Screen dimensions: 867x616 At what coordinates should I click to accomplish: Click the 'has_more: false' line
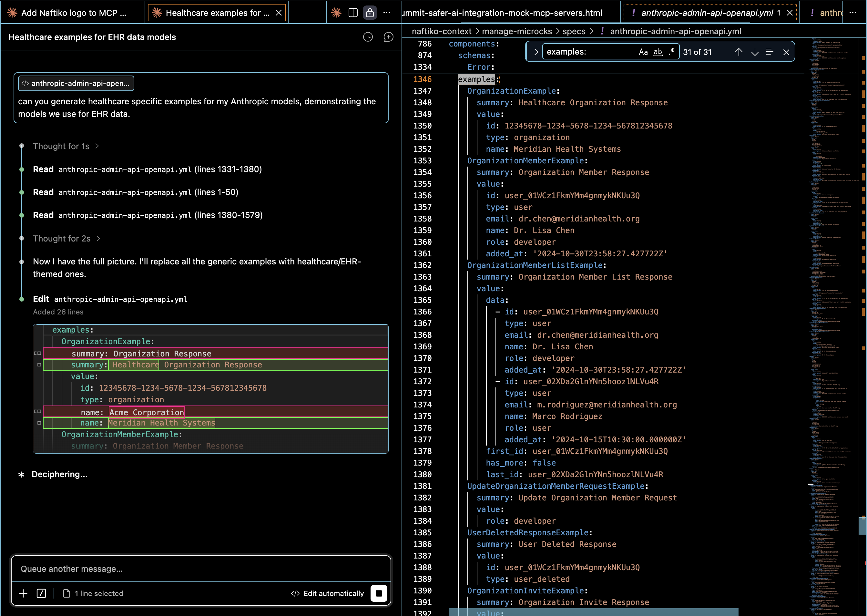521,463
